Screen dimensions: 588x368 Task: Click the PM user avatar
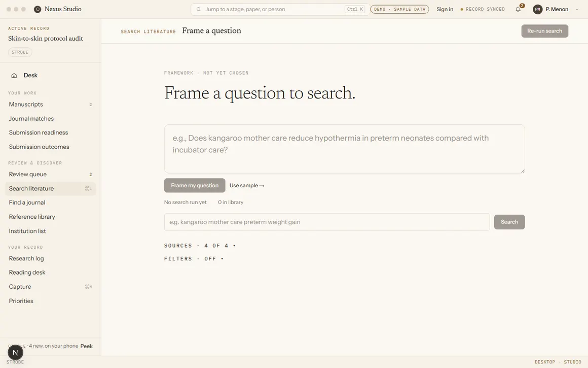point(537,9)
